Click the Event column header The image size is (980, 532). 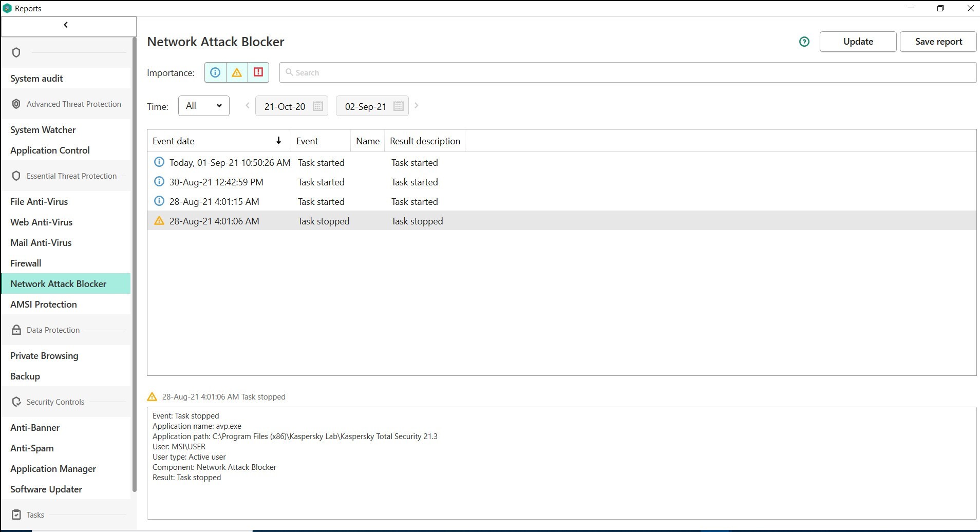(321, 141)
